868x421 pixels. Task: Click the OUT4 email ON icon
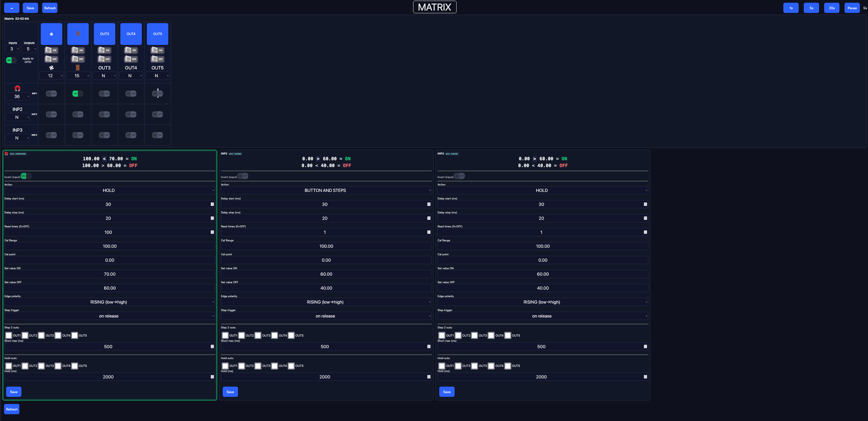click(131, 50)
